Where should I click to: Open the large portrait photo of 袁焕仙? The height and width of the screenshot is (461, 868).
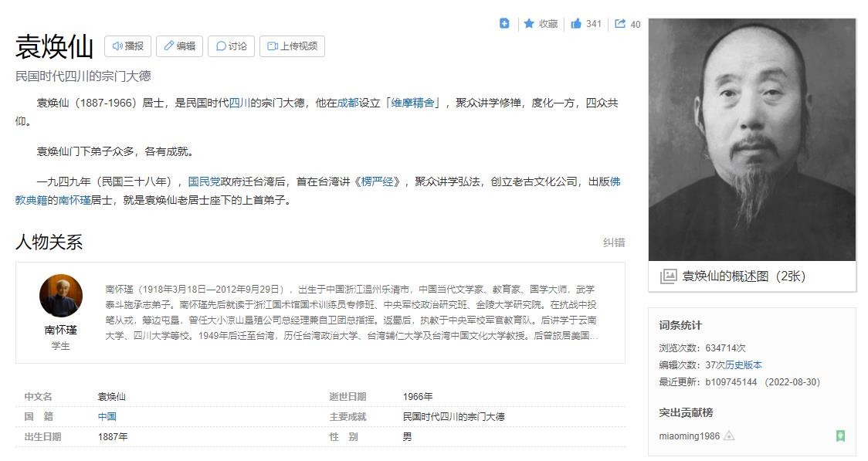click(751, 139)
